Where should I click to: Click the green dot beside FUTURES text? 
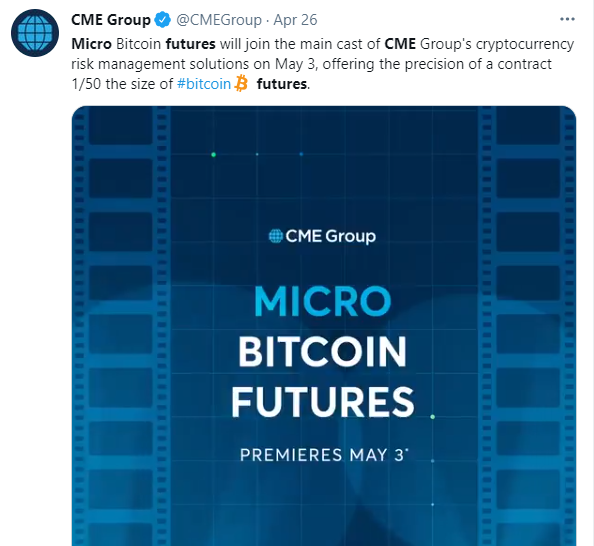pyautogui.click(x=433, y=417)
